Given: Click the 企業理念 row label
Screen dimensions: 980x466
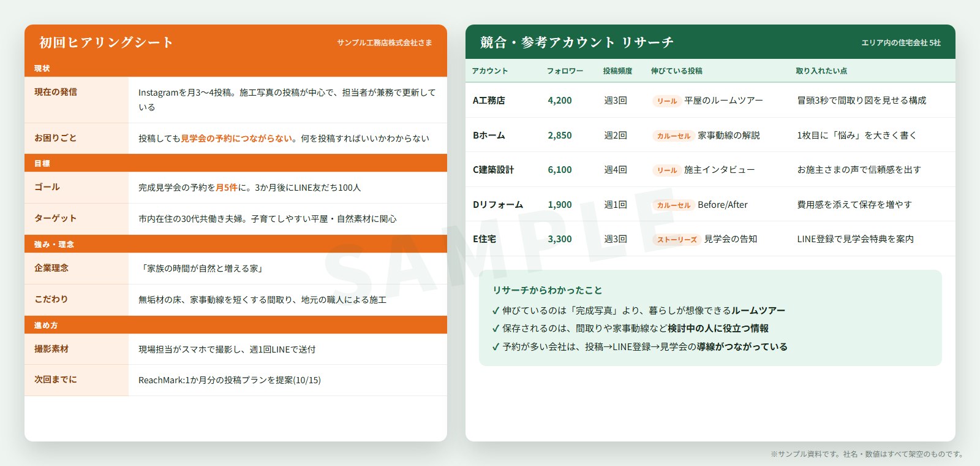Looking at the screenshot, I should (x=51, y=268).
